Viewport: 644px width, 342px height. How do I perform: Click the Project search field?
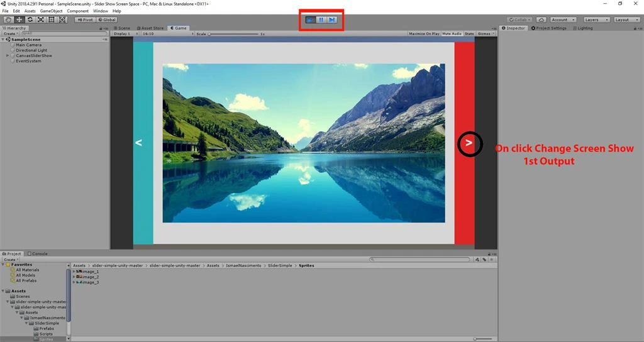[419, 260]
